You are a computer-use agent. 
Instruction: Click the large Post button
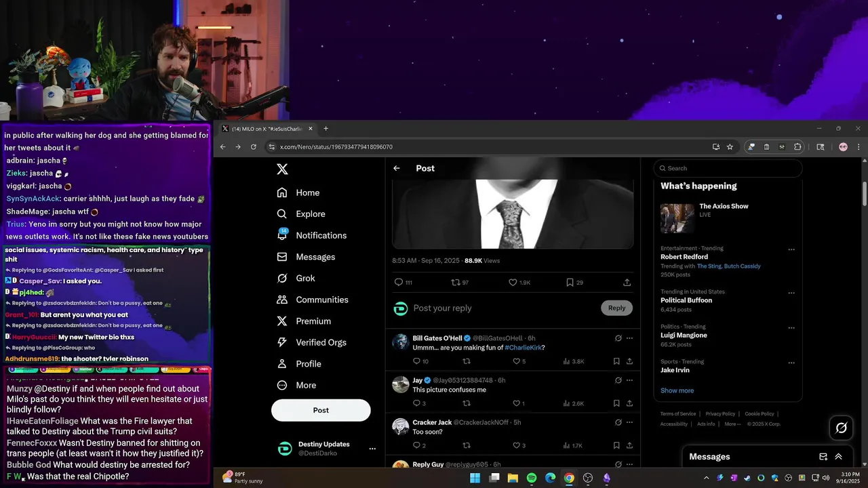pyautogui.click(x=321, y=410)
